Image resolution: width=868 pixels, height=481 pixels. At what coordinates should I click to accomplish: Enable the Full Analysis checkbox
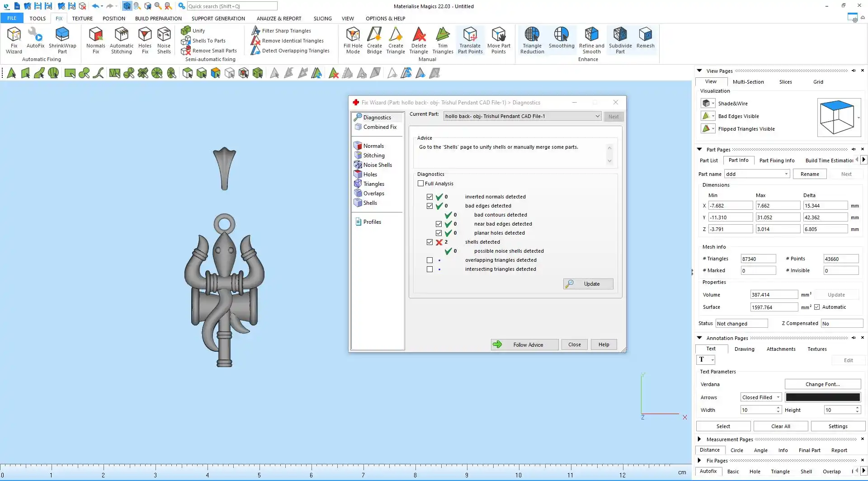(421, 184)
